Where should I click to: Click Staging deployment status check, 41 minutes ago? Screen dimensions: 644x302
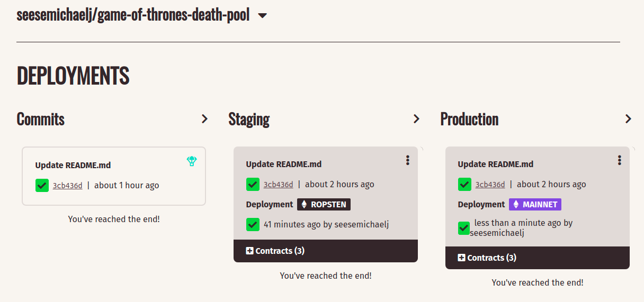point(253,224)
